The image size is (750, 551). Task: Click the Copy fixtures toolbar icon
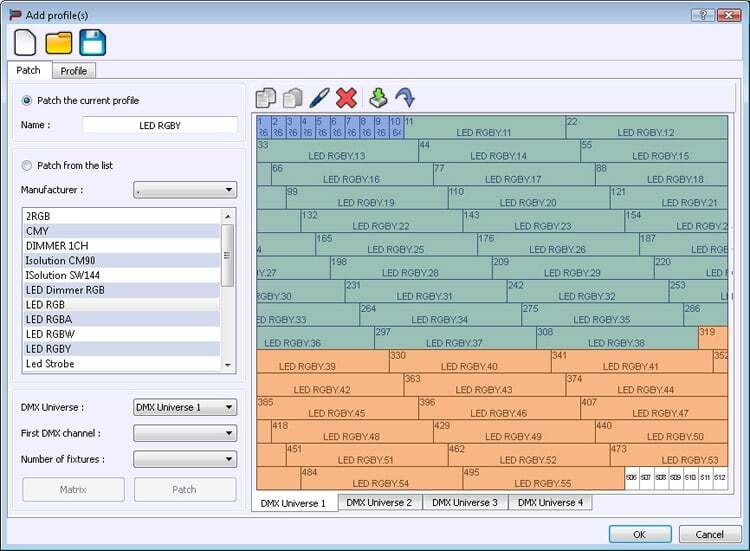(265, 98)
